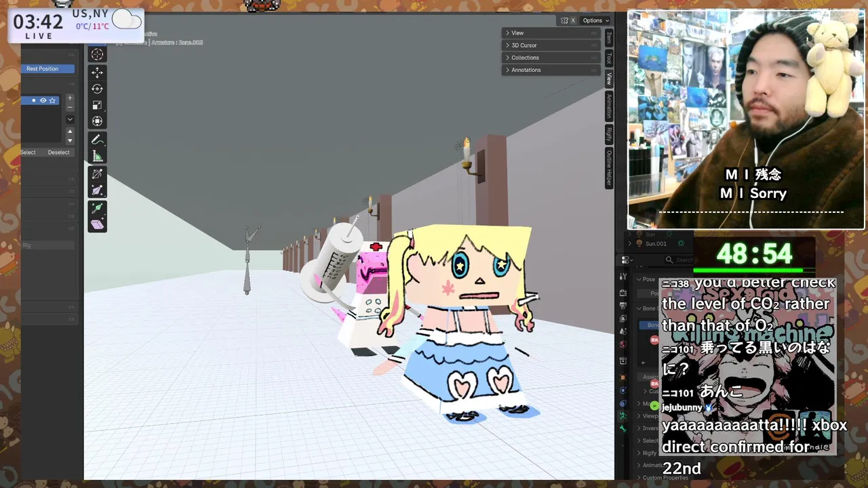Select the Scale tool in toolbar
868x488 pixels.
pos(97,105)
